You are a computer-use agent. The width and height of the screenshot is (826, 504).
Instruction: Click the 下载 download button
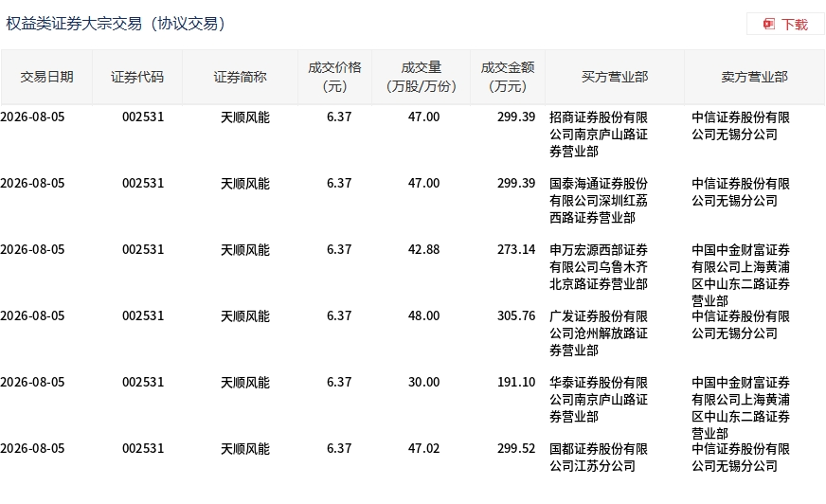tap(785, 24)
